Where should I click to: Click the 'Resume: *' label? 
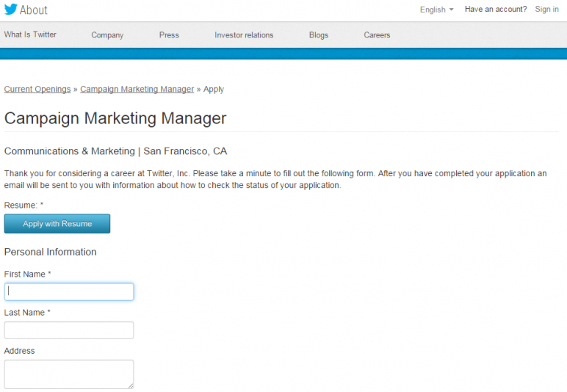pyautogui.click(x=24, y=206)
